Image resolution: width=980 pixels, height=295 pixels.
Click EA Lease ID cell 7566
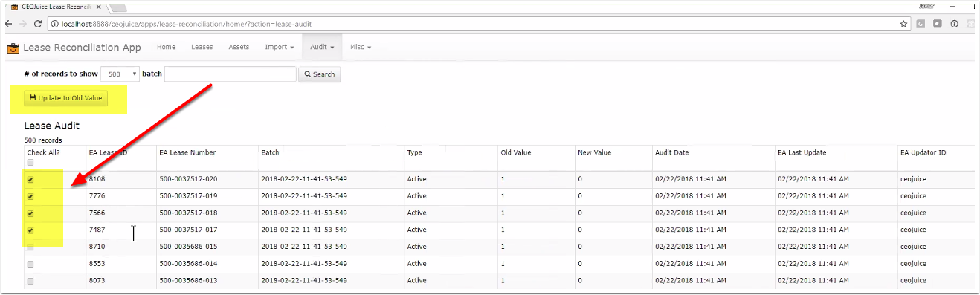pyautogui.click(x=96, y=213)
